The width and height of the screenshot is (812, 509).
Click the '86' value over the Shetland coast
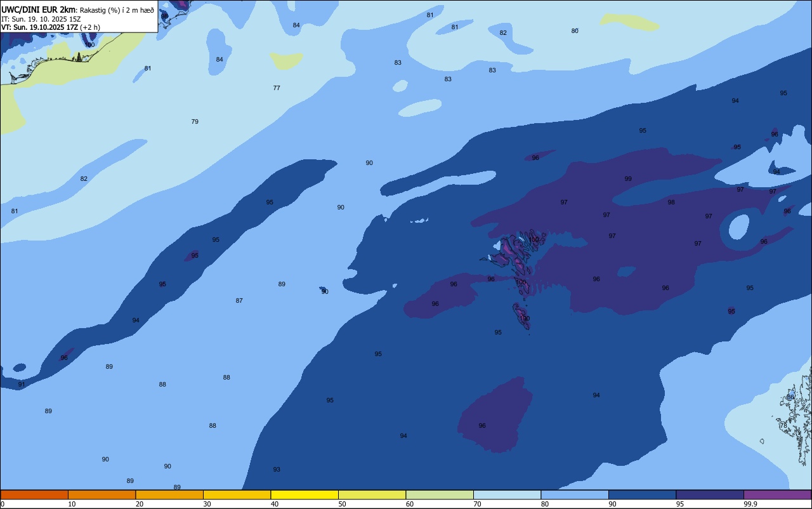(790, 397)
